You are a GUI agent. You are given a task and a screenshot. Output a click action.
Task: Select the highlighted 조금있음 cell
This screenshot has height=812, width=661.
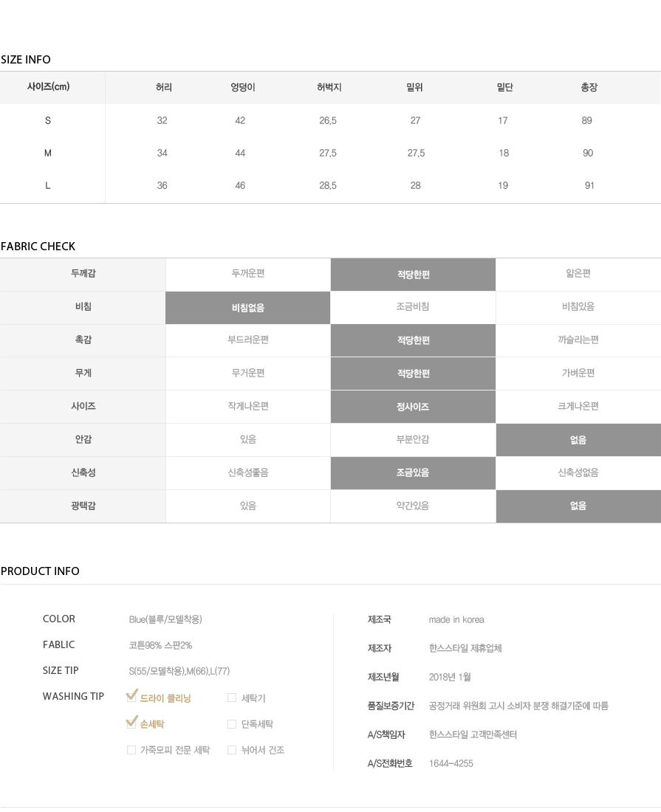[x=414, y=472]
